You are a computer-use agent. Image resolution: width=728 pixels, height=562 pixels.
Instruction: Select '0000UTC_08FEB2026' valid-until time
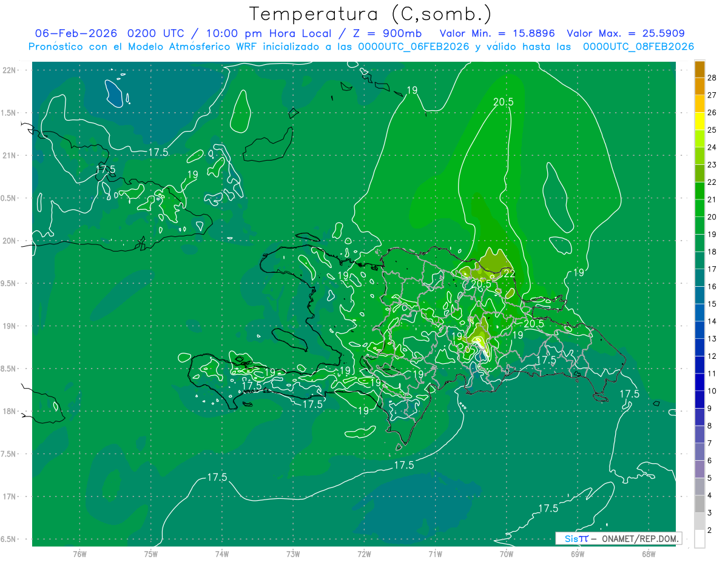[x=638, y=47]
